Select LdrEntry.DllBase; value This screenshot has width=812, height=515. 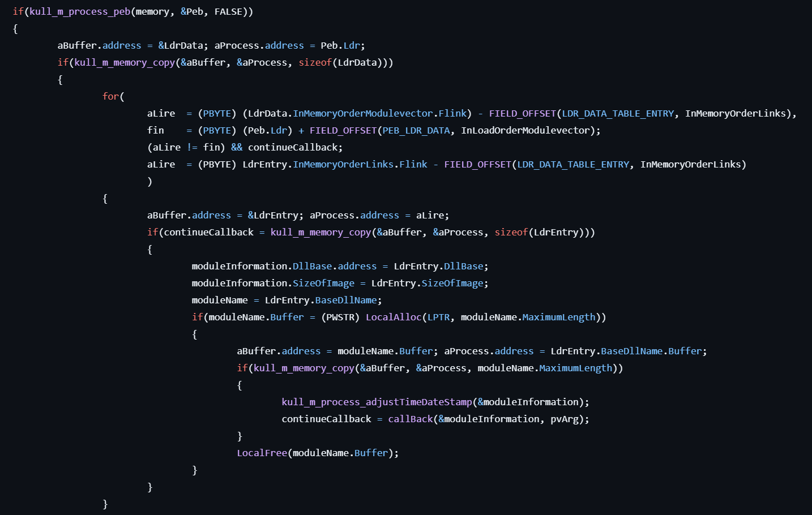[441, 266]
